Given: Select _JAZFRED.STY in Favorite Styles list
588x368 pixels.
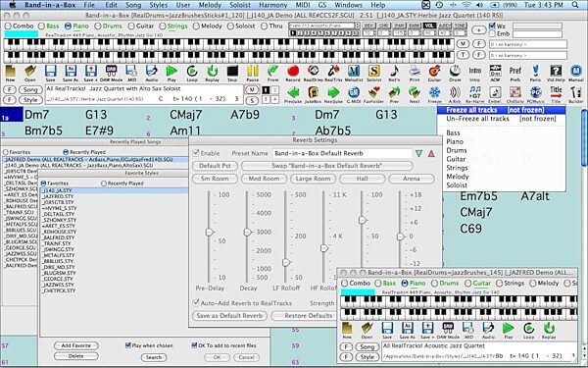Looking at the screenshot, I should click(114, 196).
